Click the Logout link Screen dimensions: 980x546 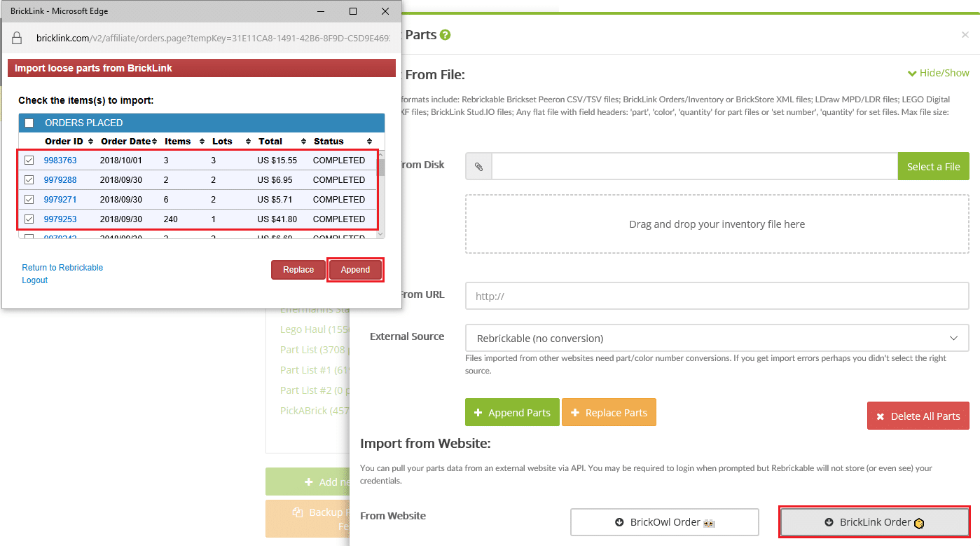[35, 280]
